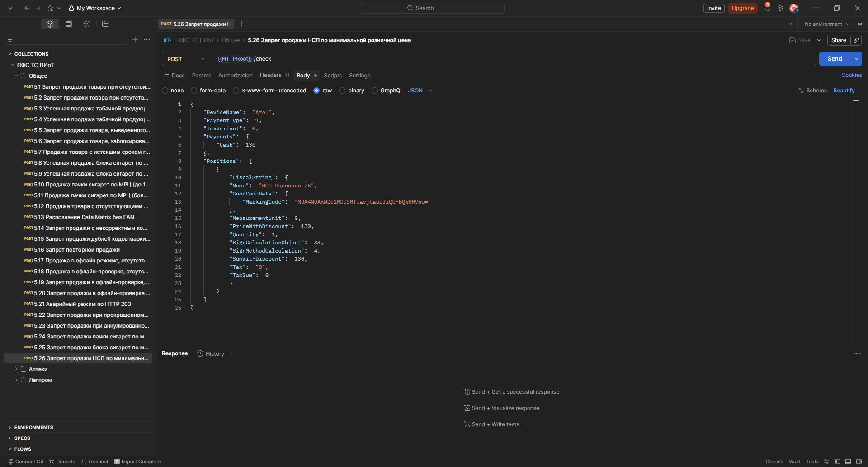
Task: Click the Share button
Action: pos(839,40)
